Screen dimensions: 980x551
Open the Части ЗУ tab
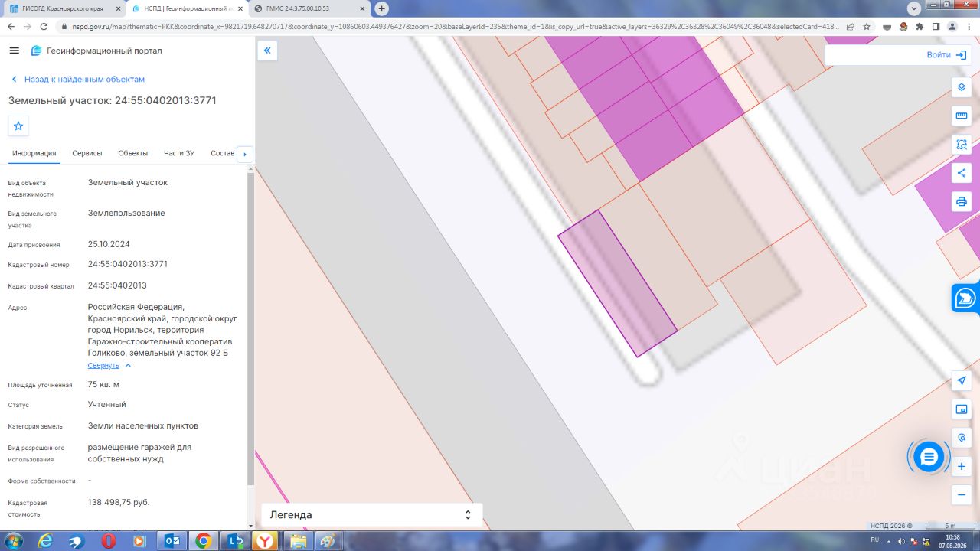(x=179, y=153)
